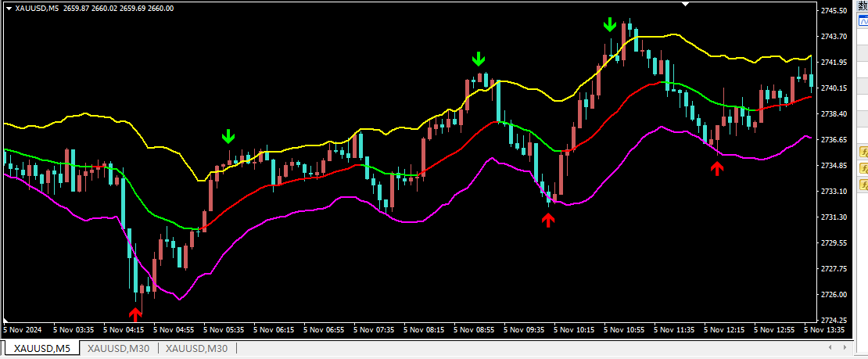The image size is (868, 359).
Task: Click the 5 Nov 10:15 time label
Action: pyautogui.click(x=574, y=329)
